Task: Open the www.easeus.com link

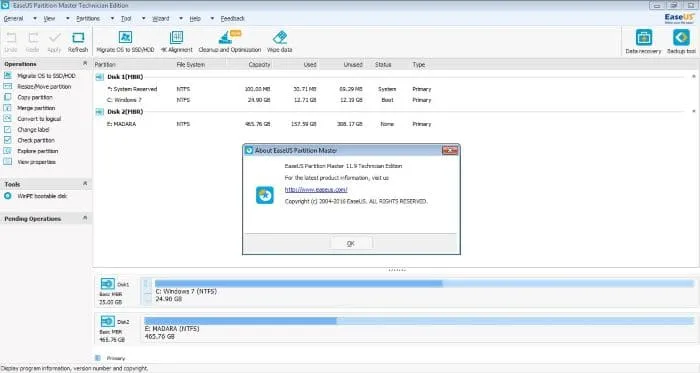Action: coord(316,190)
